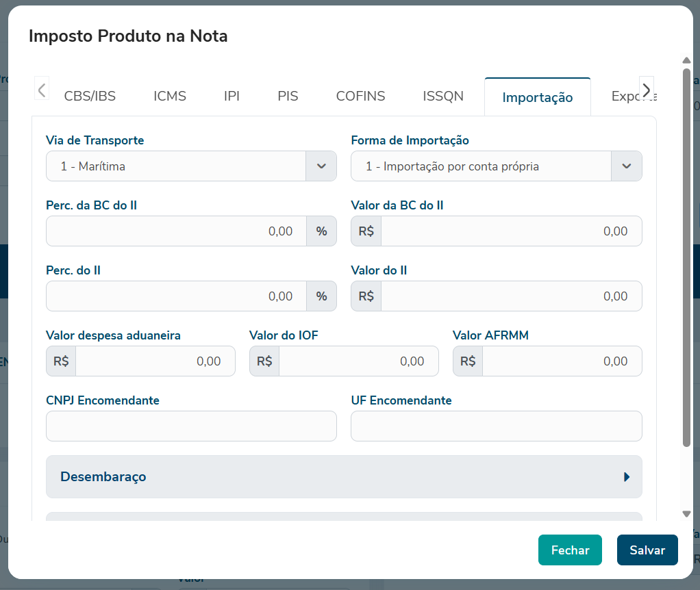
Task: Open the CBS/IBS tab
Action: tap(90, 97)
